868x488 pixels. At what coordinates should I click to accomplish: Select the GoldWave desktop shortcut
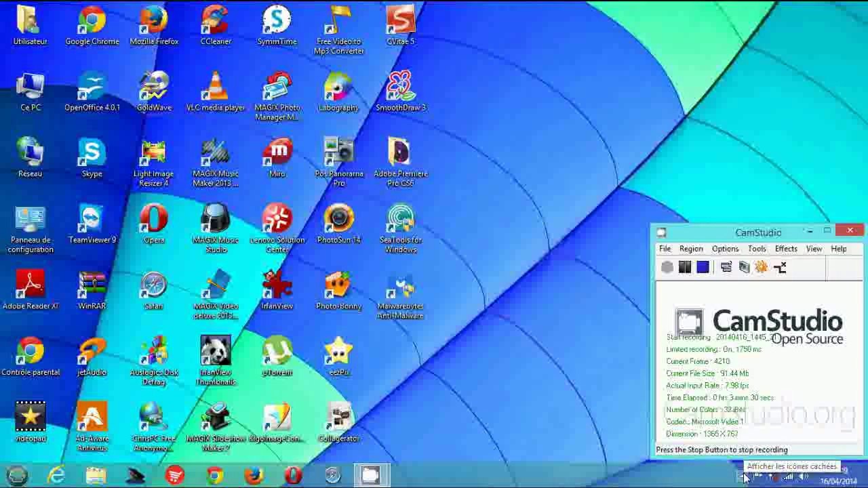(x=154, y=92)
